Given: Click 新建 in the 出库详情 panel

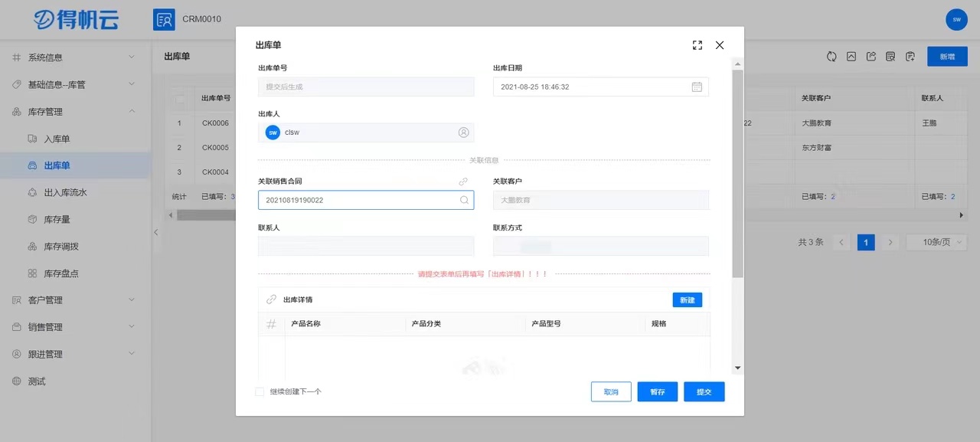Looking at the screenshot, I should (687, 300).
